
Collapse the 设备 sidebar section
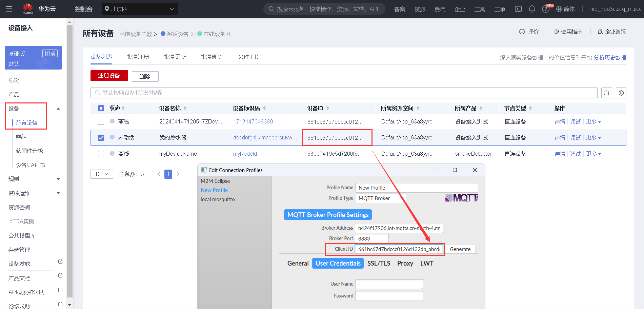[58, 109]
